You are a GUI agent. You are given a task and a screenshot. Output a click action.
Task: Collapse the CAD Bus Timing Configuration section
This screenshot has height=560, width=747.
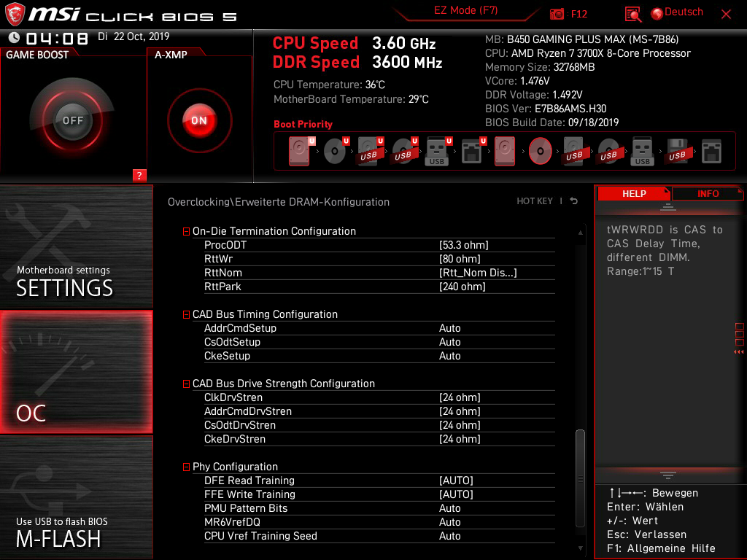(x=186, y=315)
